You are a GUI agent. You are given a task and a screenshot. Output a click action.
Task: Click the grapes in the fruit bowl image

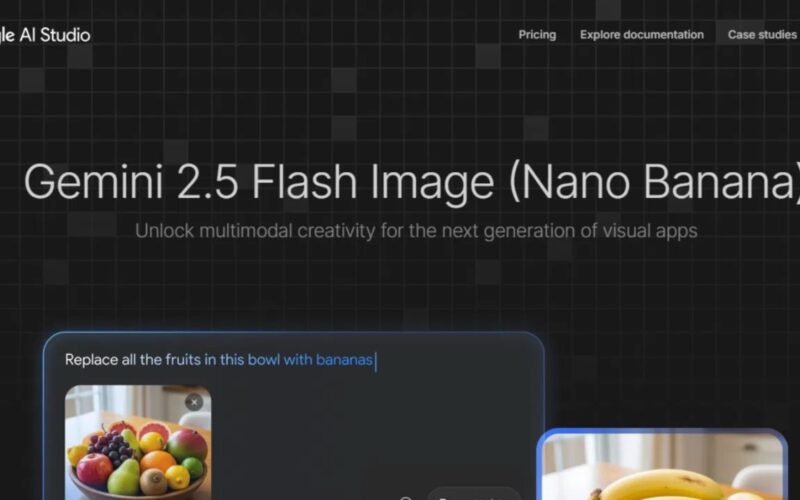click(x=110, y=448)
